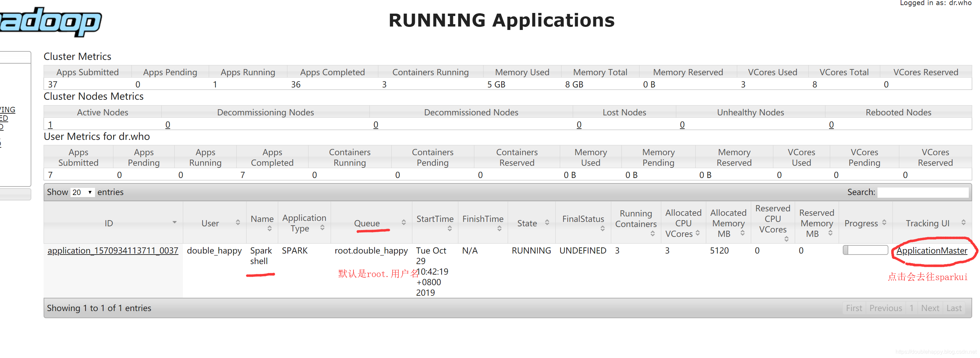Click the 5 GB Memory Used value
This screenshot has height=358, width=980.
[496, 84]
